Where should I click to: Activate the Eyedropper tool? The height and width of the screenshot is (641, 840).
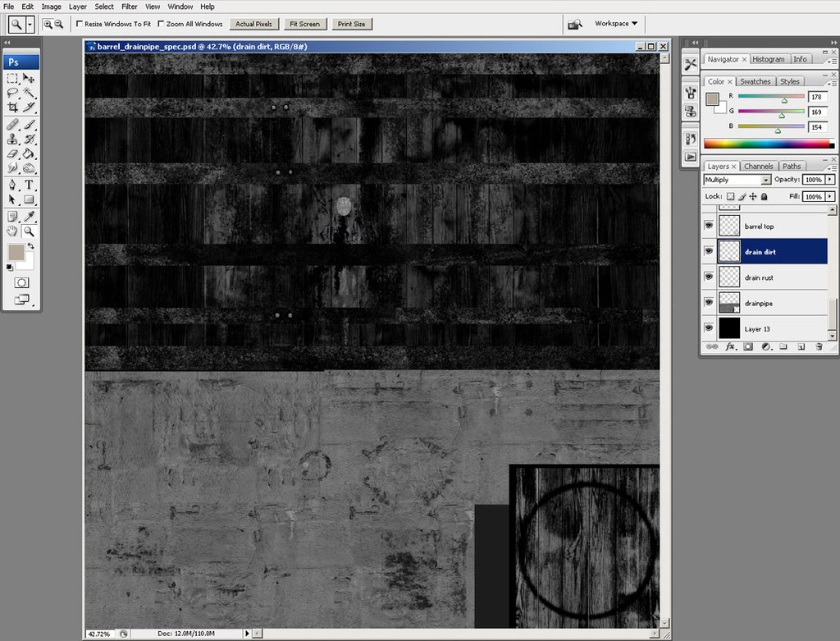(x=30, y=216)
